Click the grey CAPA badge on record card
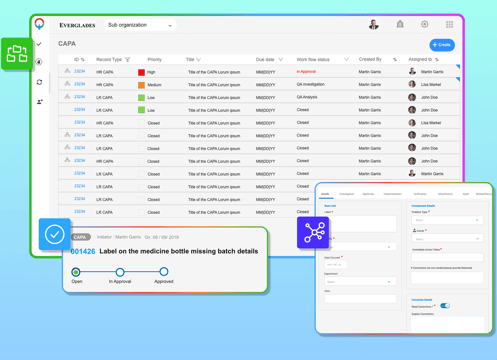The image size is (497, 360). (x=80, y=237)
